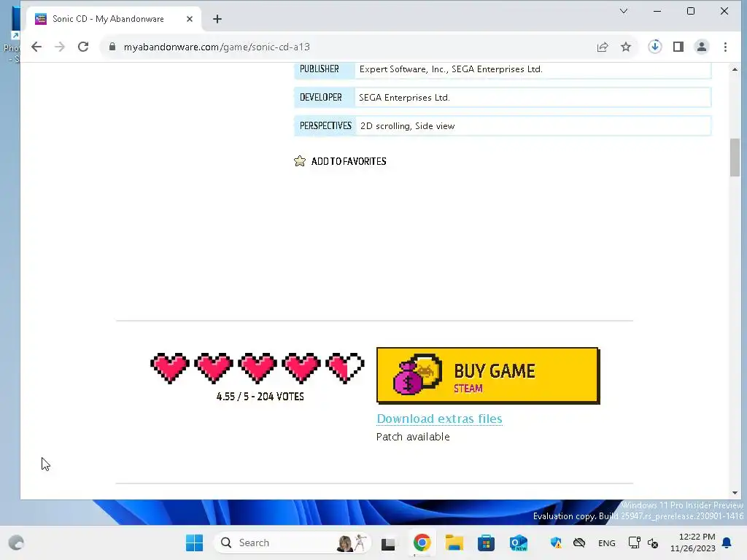Select the Sonic CD - My Abandonware tab
This screenshot has width=747, height=560.
point(115,19)
